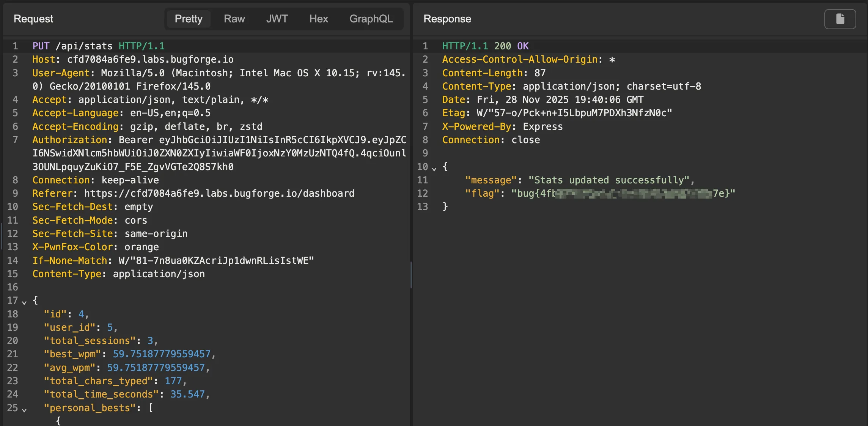The height and width of the screenshot is (426, 868).
Task: Click the copy response document icon
Action: [840, 19]
